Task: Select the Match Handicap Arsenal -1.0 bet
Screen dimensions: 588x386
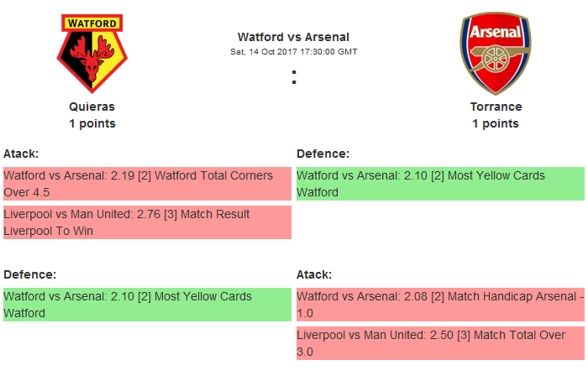Action: coord(440,305)
